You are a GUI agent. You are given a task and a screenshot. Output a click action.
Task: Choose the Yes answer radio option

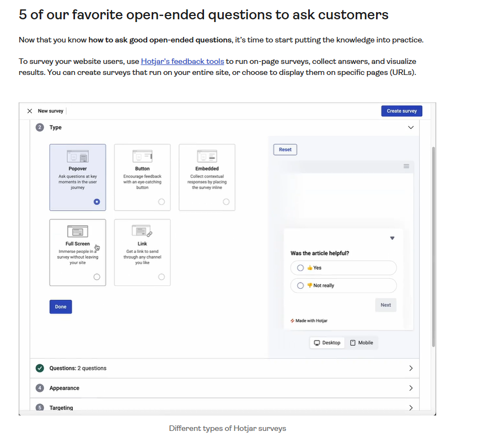point(300,268)
